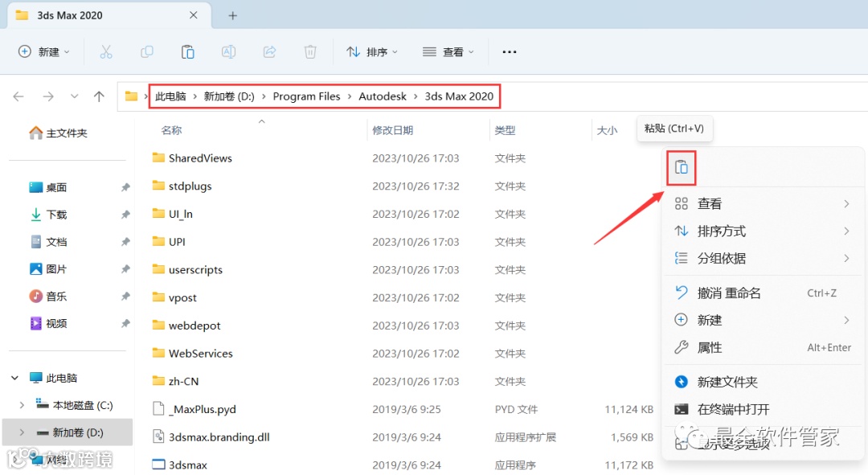Open 文档 in the sidebar
Image resolution: width=868 pixels, height=475 pixels.
(x=47, y=242)
